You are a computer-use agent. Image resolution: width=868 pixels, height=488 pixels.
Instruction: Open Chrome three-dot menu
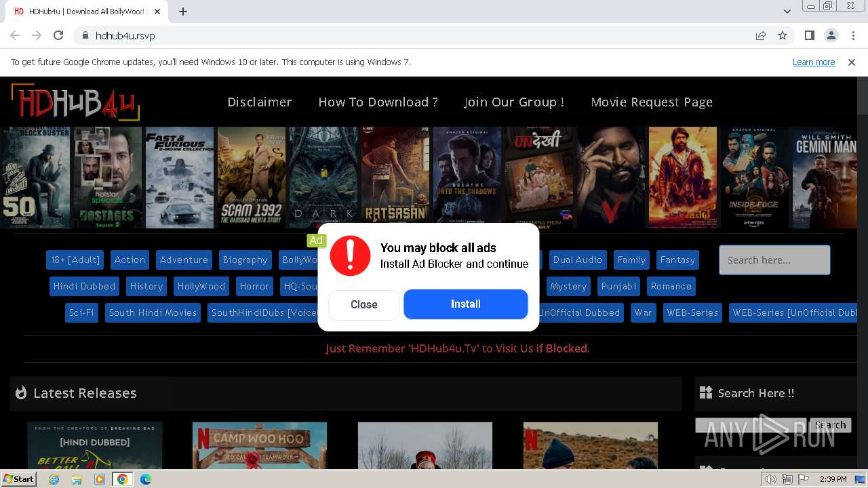(853, 35)
